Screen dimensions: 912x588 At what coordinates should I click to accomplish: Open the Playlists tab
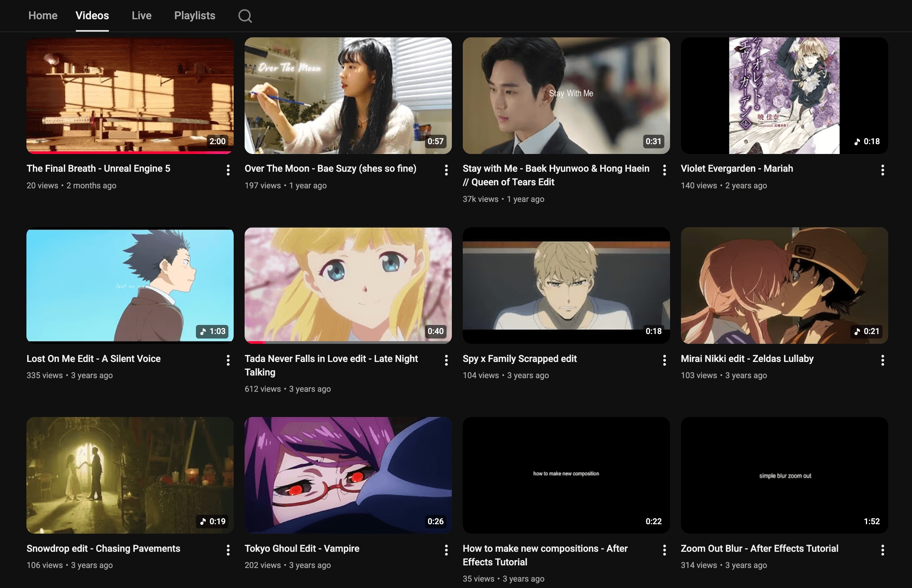click(194, 15)
